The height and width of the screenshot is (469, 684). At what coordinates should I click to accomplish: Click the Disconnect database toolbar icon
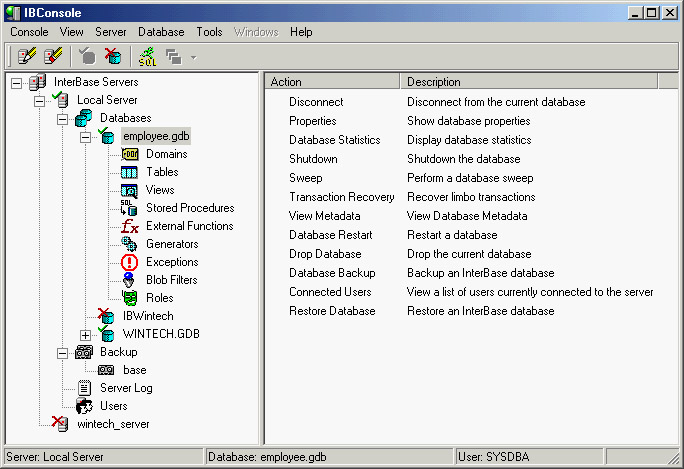click(x=113, y=57)
